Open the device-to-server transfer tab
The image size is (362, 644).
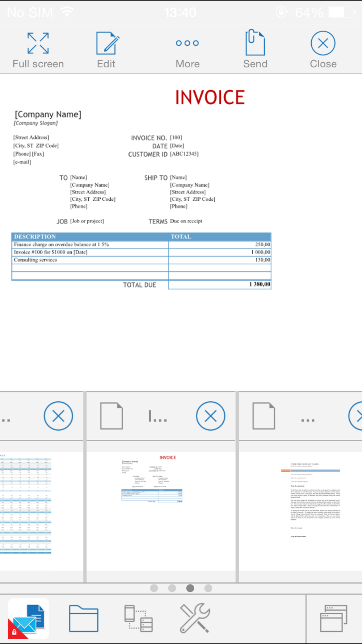coord(138,619)
